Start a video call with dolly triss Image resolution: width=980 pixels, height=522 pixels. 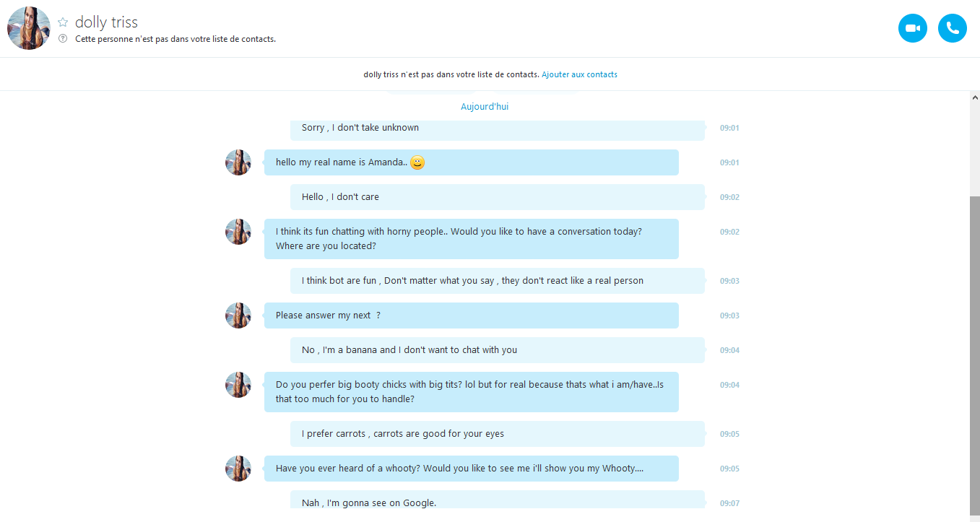[x=912, y=27]
